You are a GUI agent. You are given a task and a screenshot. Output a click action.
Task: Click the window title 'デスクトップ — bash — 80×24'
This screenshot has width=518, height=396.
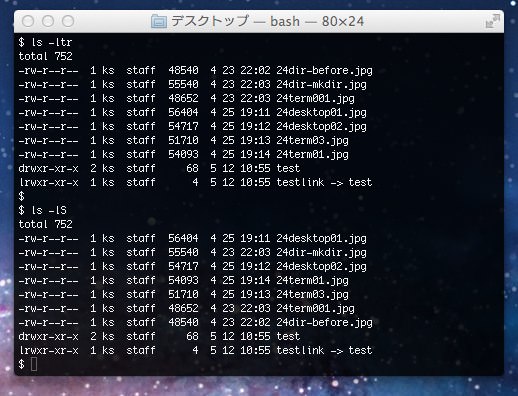click(x=267, y=21)
